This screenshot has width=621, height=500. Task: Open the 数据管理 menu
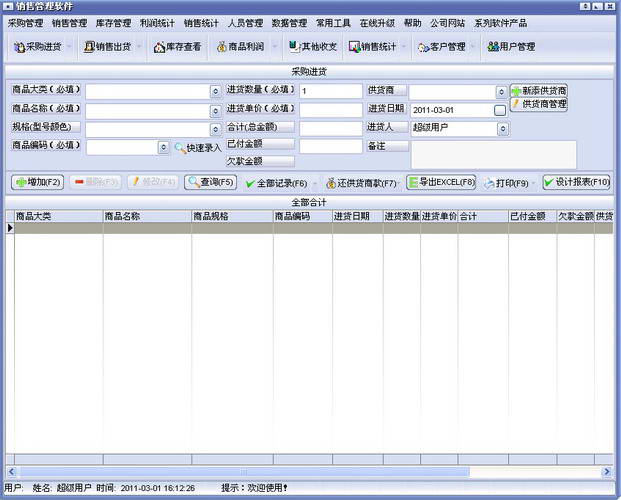289,23
